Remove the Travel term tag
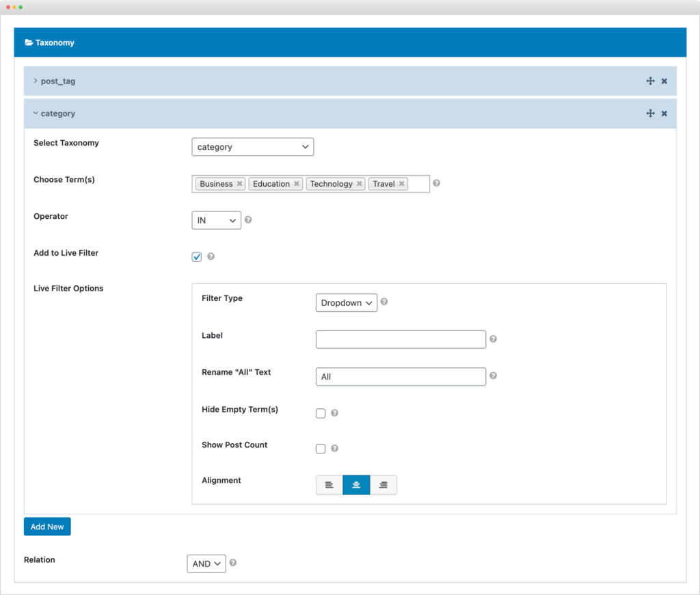This screenshot has width=700, height=595. point(402,183)
